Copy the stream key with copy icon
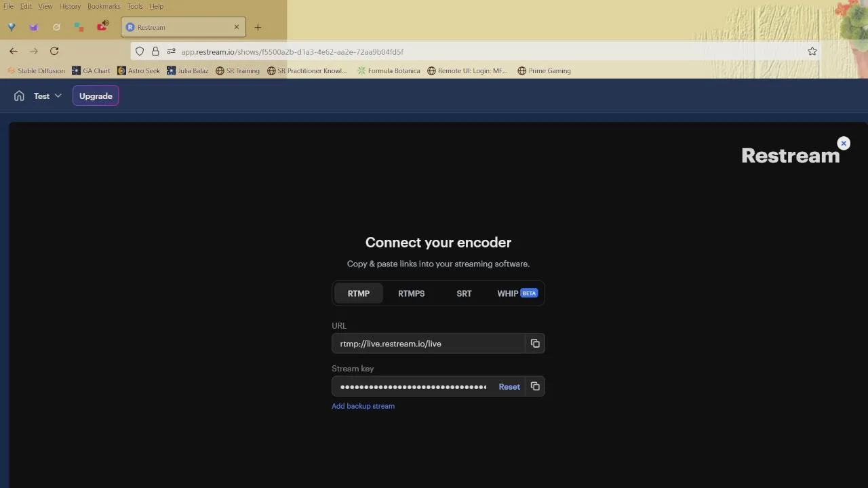This screenshot has width=868, height=488. tap(535, 386)
